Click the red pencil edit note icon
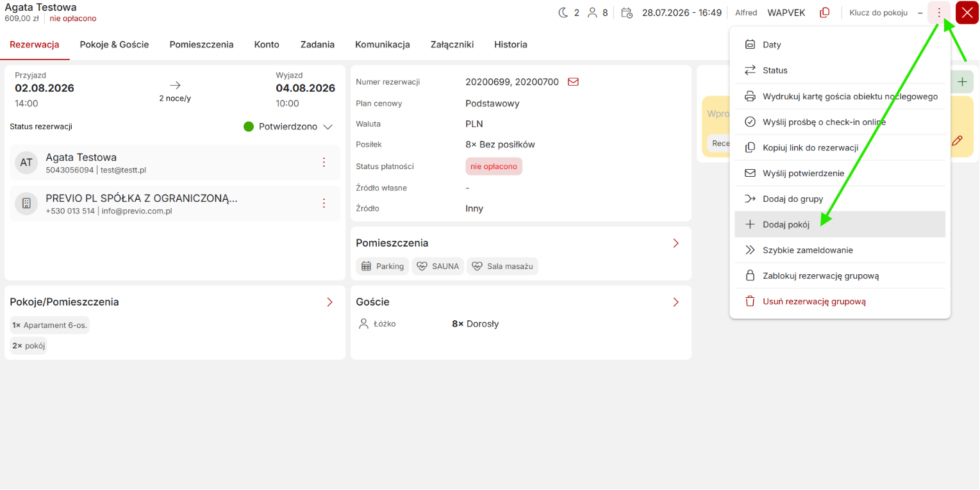This screenshot has width=980, height=490. 957,141
